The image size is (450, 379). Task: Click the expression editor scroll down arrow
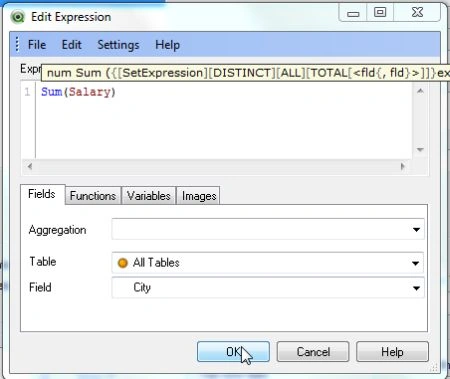tap(420, 150)
